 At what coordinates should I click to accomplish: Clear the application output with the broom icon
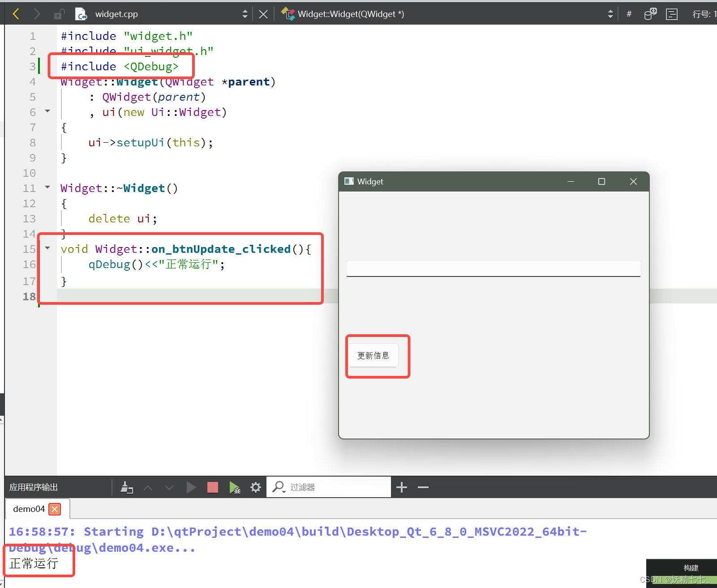[127, 487]
